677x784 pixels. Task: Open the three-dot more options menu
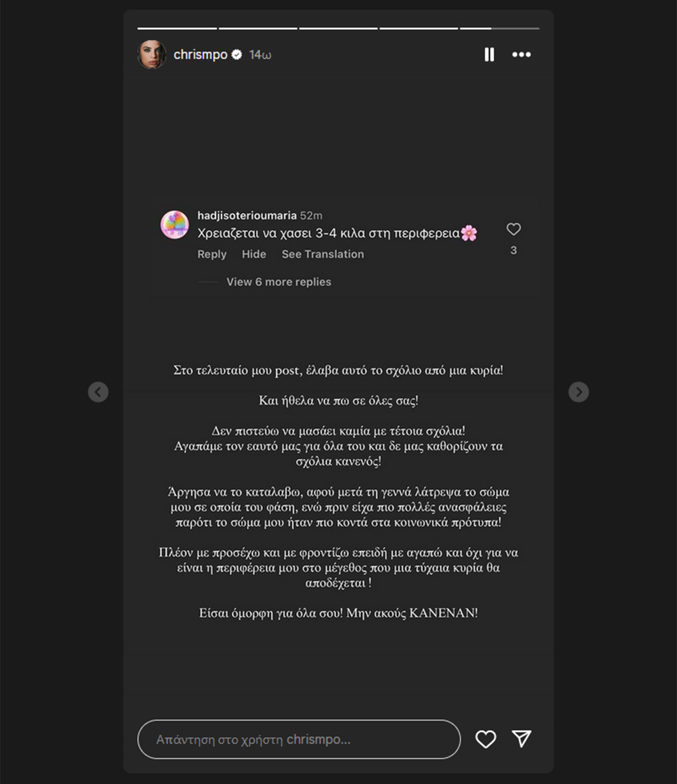[x=521, y=55]
